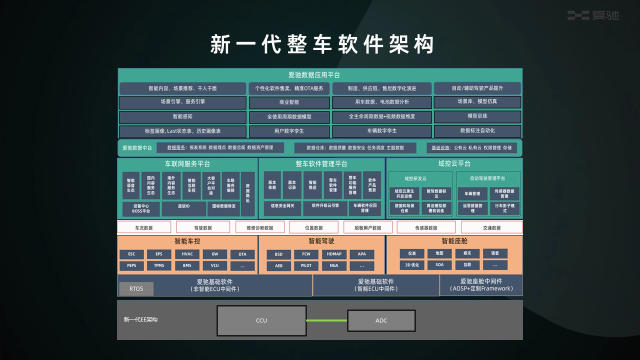This screenshot has width=640, height=360.
Task: Click the AEB module box
Action: 279,265
